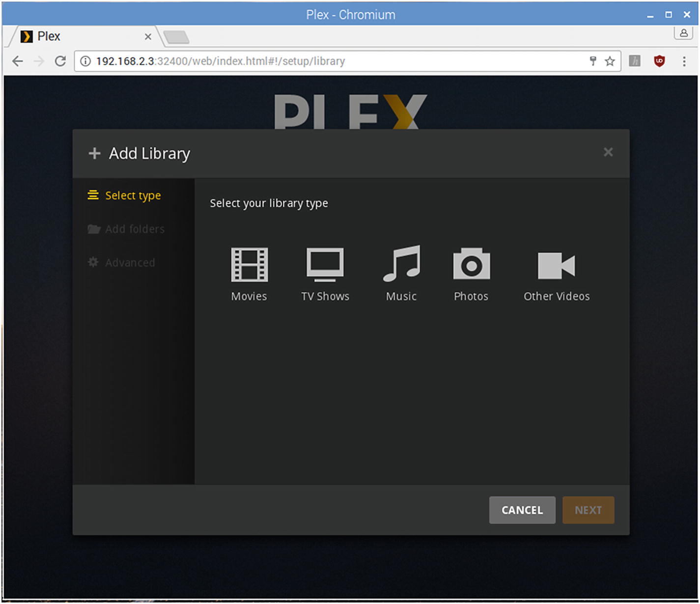Click the NEXT button
This screenshot has height=604, width=700.
[588, 510]
